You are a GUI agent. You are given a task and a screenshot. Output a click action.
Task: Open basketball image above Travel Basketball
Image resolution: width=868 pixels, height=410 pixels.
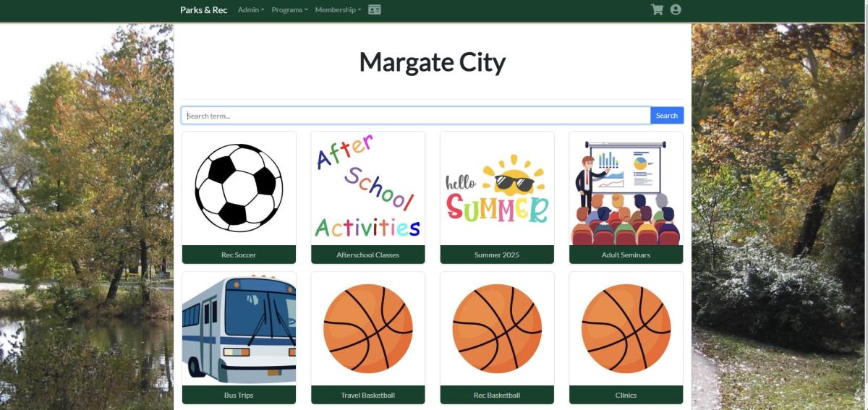click(367, 328)
